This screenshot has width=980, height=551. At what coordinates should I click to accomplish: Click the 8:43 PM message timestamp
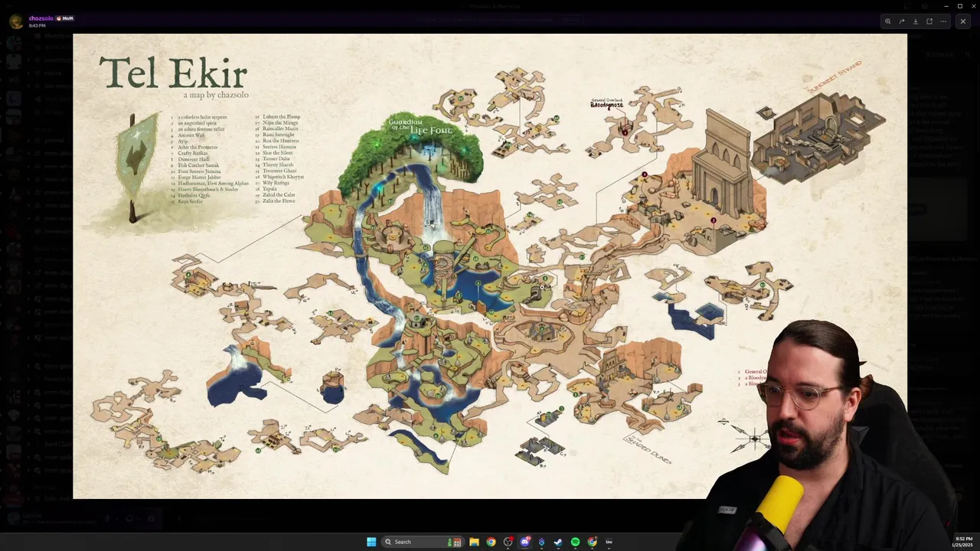[x=37, y=26]
